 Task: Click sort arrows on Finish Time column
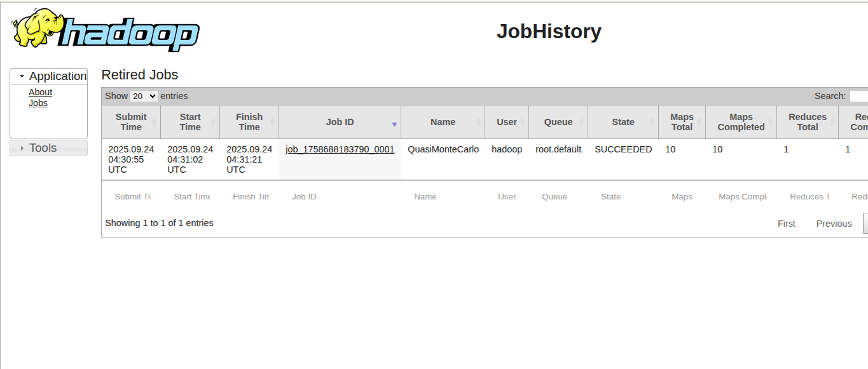[272, 122]
